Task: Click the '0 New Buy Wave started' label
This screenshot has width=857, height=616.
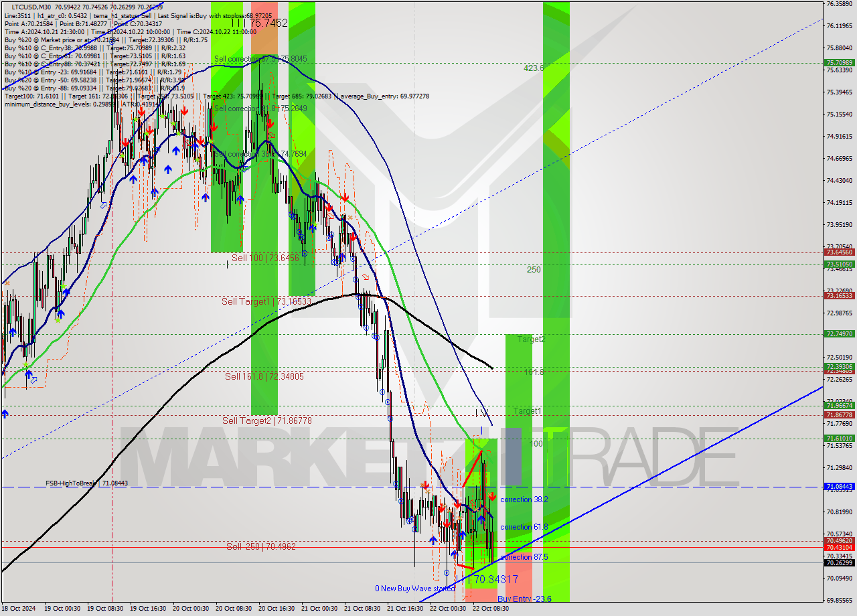Action: 414,589
